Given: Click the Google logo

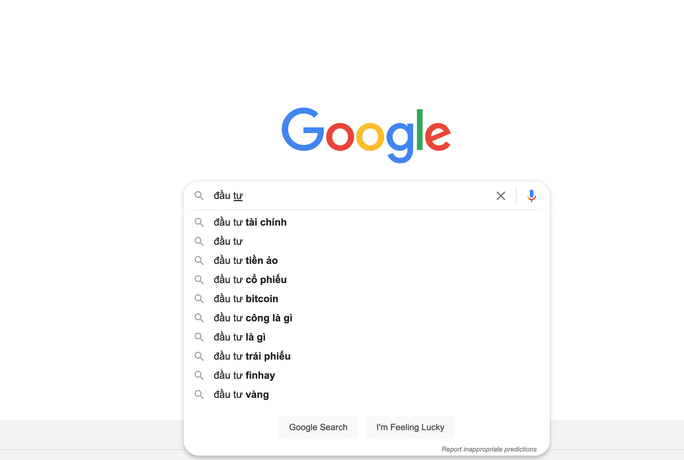Looking at the screenshot, I should tap(366, 134).
